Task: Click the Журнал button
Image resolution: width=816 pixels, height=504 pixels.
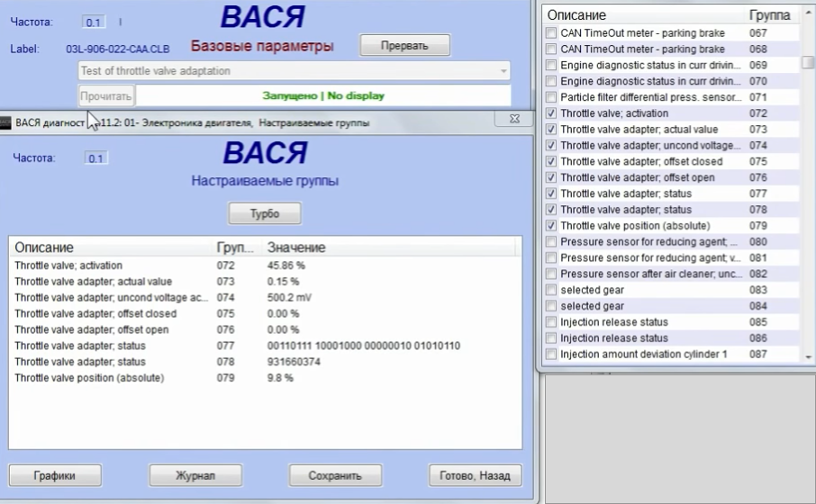Action: point(195,475)
